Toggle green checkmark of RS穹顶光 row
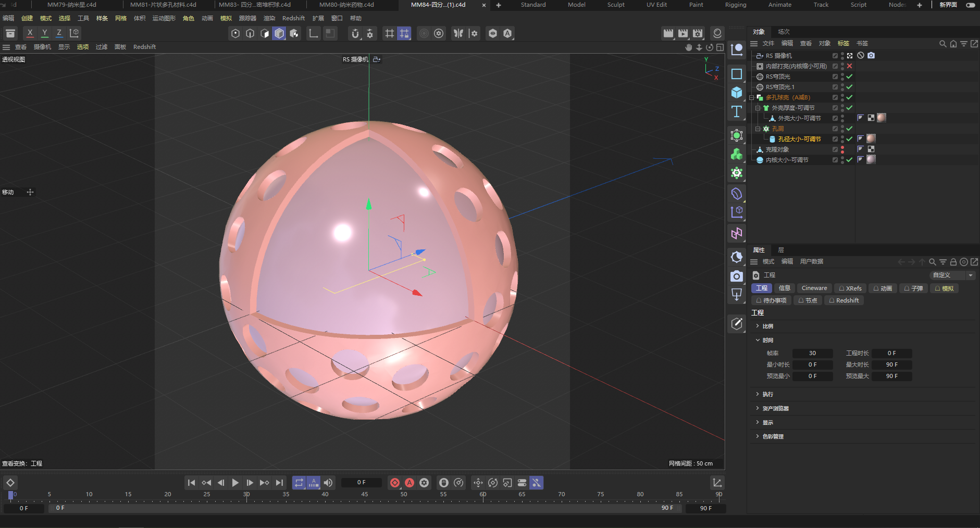Image resolution: width=980 pixels, height=528 pixels. coord(850,77)
